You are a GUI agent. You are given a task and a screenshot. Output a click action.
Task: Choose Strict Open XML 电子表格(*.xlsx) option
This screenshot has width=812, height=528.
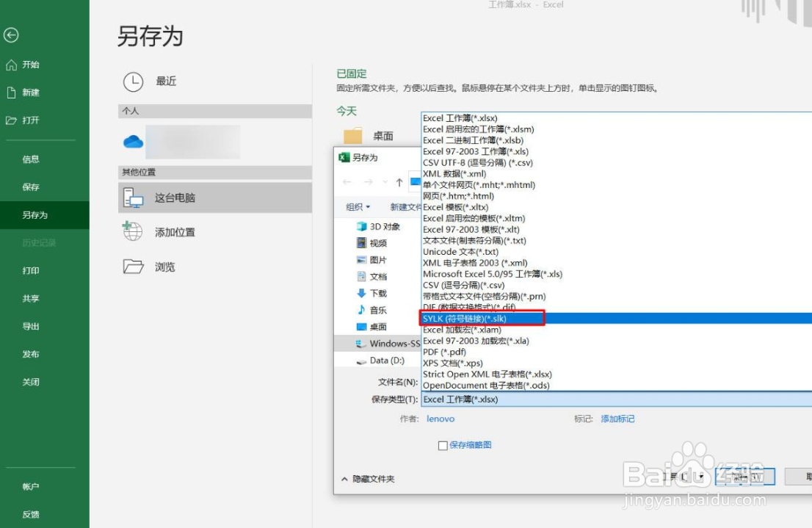[x=487, y=374]
